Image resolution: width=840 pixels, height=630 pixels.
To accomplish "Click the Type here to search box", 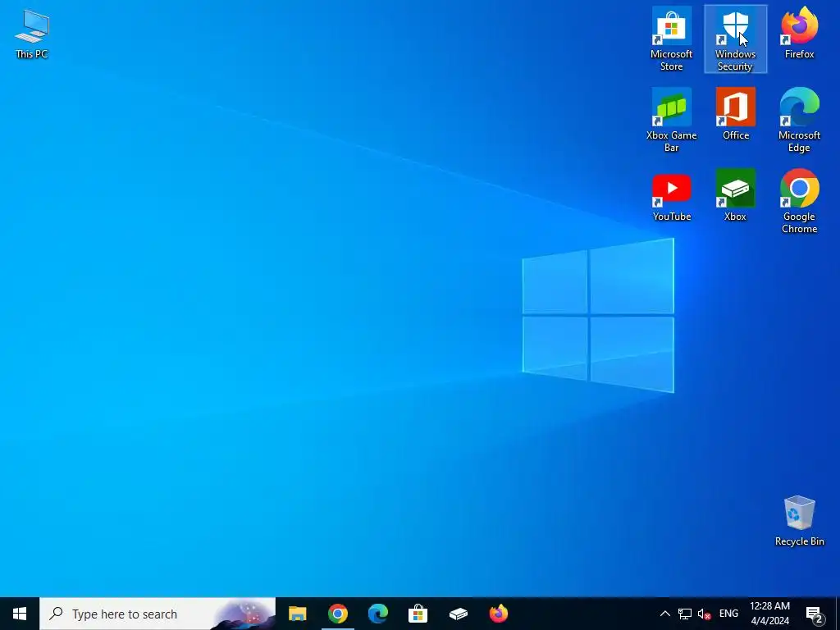I will coord(157,614).
